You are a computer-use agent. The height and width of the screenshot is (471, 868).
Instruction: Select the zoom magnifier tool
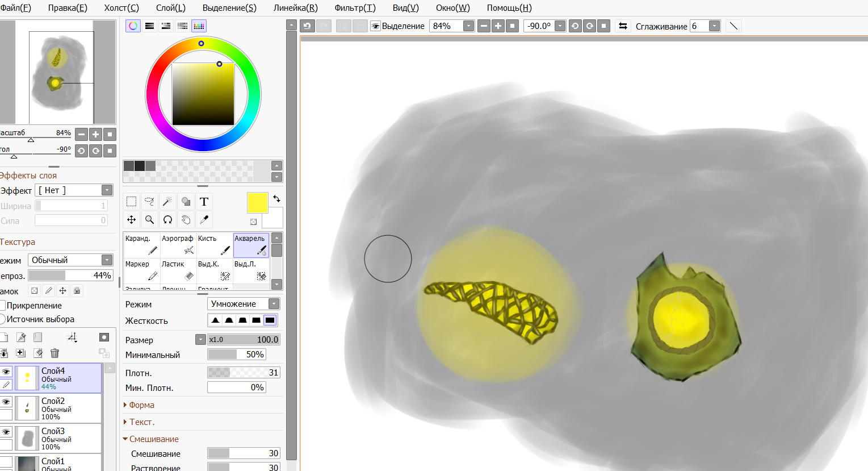coord(149,219)
